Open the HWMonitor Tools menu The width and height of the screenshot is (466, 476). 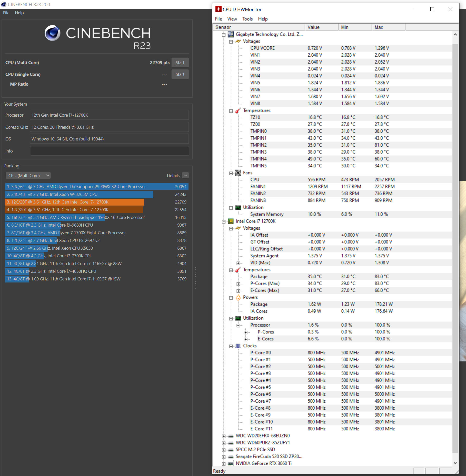tap(247, 19)
